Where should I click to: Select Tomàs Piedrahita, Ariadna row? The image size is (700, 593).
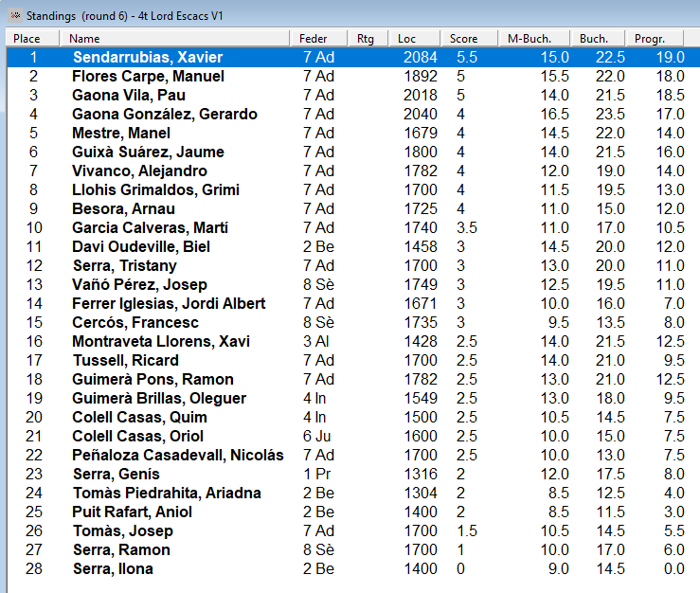click(x=166, y=494)
